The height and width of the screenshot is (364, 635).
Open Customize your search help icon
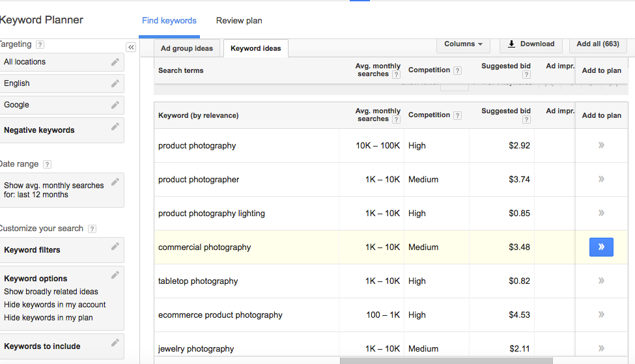[92, 229]
